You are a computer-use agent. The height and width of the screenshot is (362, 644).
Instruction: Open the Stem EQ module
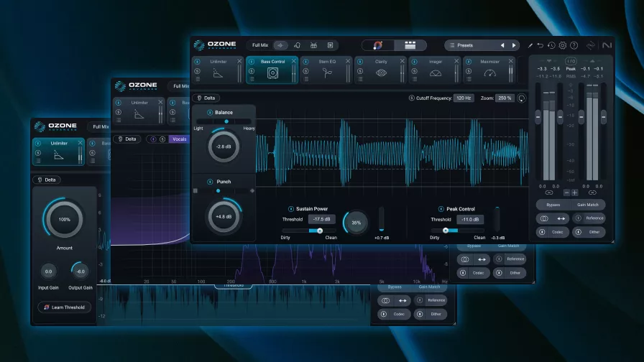[326, 70]
